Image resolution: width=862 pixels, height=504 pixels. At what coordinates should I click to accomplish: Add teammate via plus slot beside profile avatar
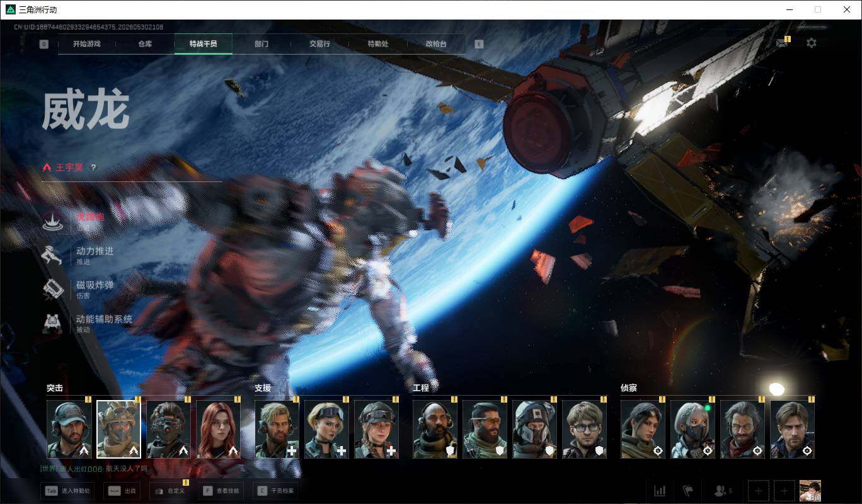pyautogui.click(x=784, y=491)
